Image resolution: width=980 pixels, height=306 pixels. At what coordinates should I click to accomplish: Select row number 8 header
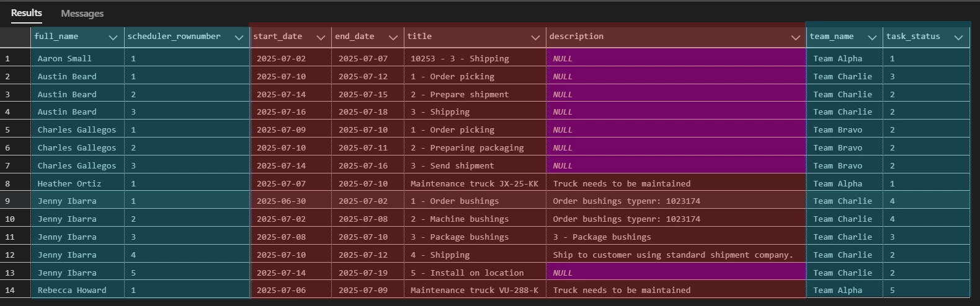click(16, 183)
